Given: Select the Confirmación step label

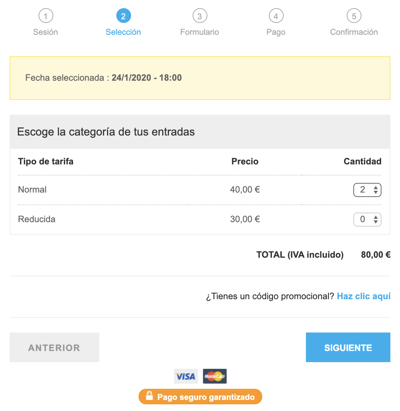Looking at the screenshot, I should pyautogui.click(x=354, y=32).
